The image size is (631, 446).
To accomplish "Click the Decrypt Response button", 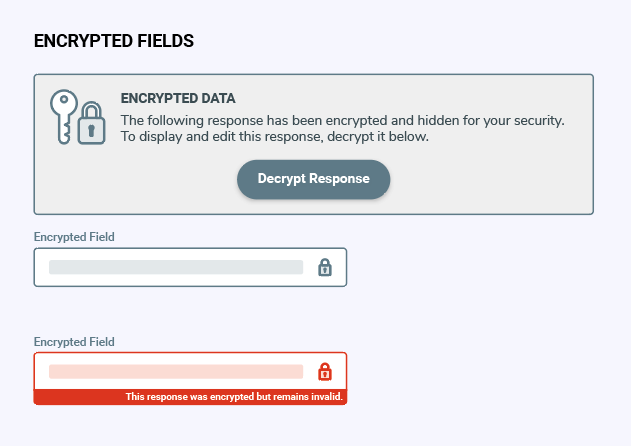I will (313, 179).
